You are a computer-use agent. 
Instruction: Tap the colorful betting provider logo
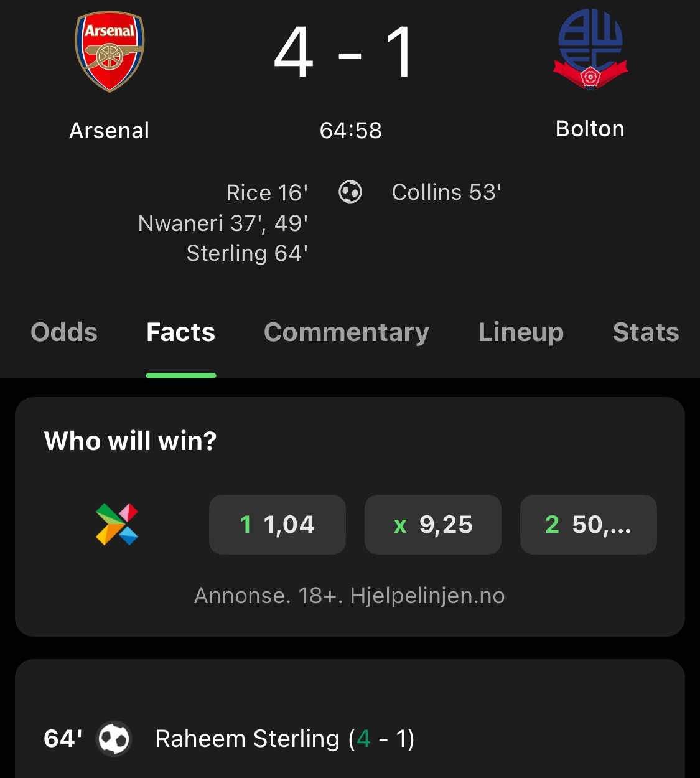pos(117,524)
